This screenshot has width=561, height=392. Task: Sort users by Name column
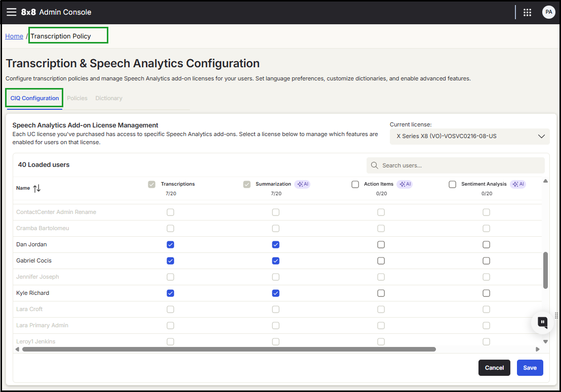36,188
